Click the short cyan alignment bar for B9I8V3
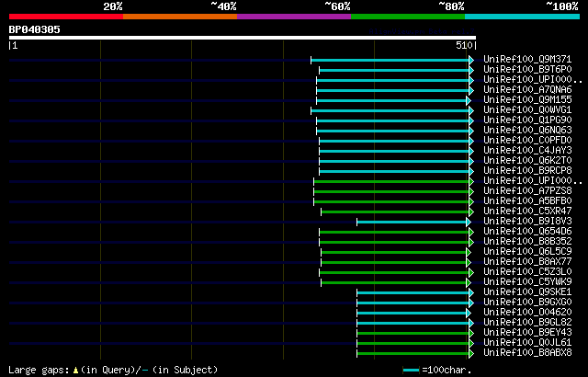 [414, 223]
